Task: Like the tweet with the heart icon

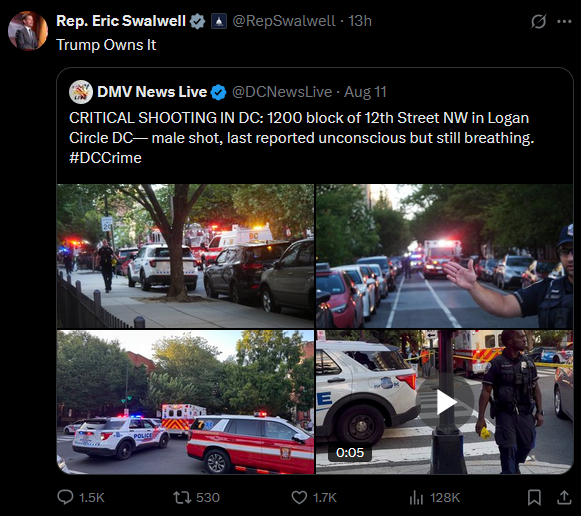Action: coord(299,497)
